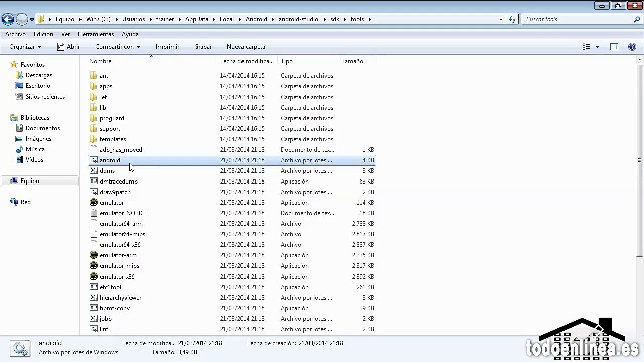This screenshot has height=362, width=644.
Task: Click Usuarios in the address breadcrumb
Action: coord(133,19)
